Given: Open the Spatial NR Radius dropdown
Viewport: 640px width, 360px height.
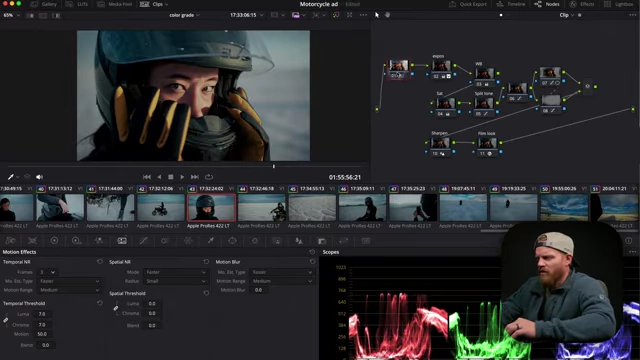Looking at the screenshot, I should [x=175, y=281].
